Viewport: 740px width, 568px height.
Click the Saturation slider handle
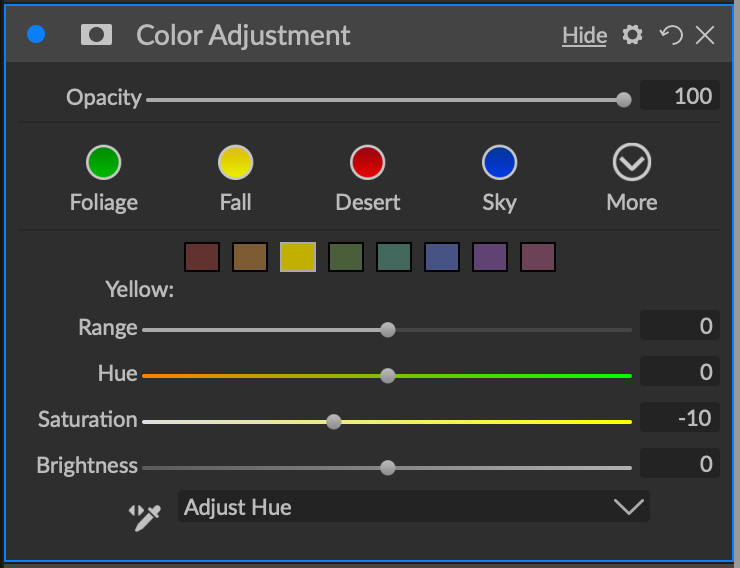click(334, 422)
